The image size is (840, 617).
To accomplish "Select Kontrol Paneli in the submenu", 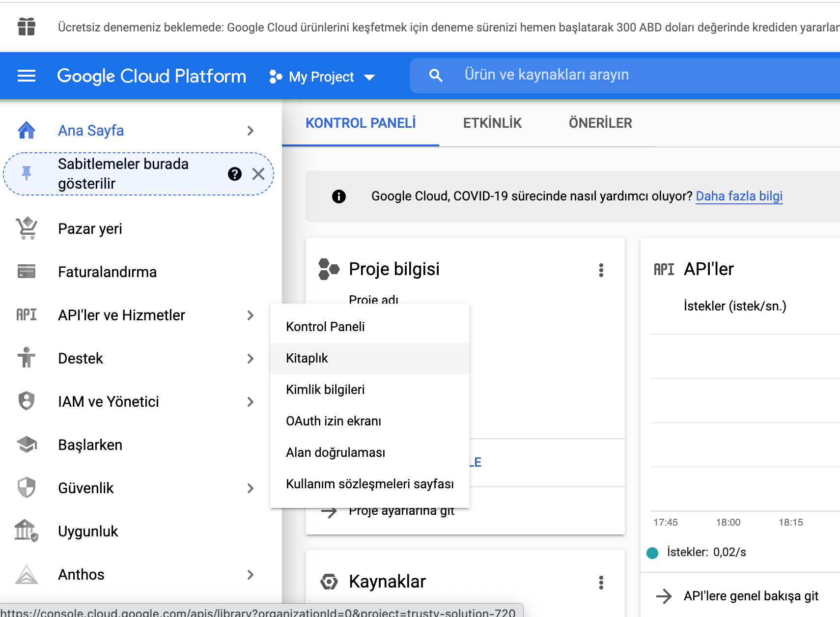I will pyautogui.click(x=370, y=327).
